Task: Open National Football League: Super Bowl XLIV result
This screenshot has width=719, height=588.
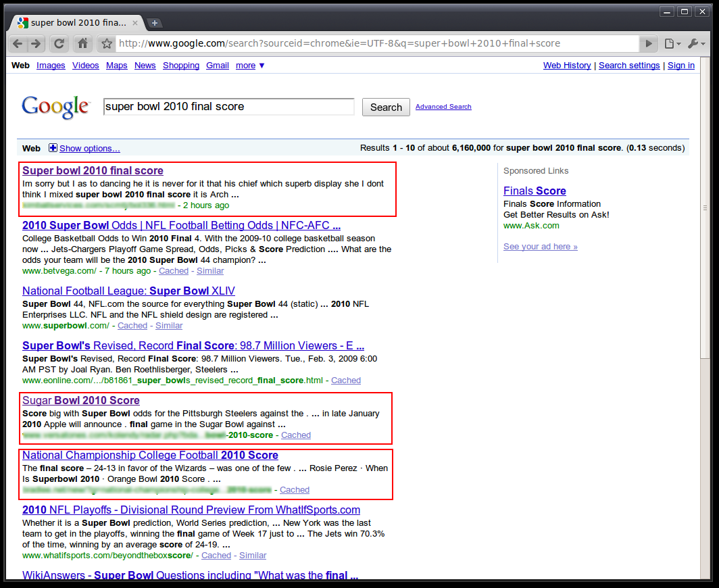Action: [x=129, y=291]
